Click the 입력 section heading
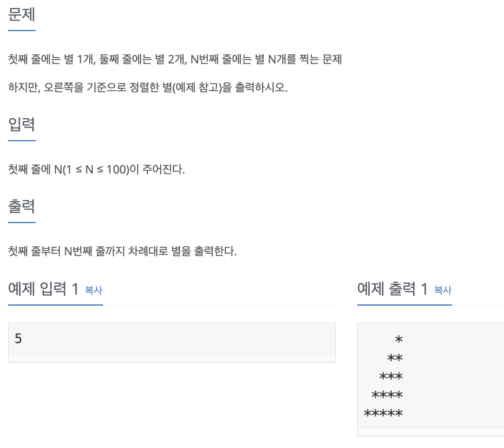Viewport: 504px width, 448px height. tap(21, 125)
